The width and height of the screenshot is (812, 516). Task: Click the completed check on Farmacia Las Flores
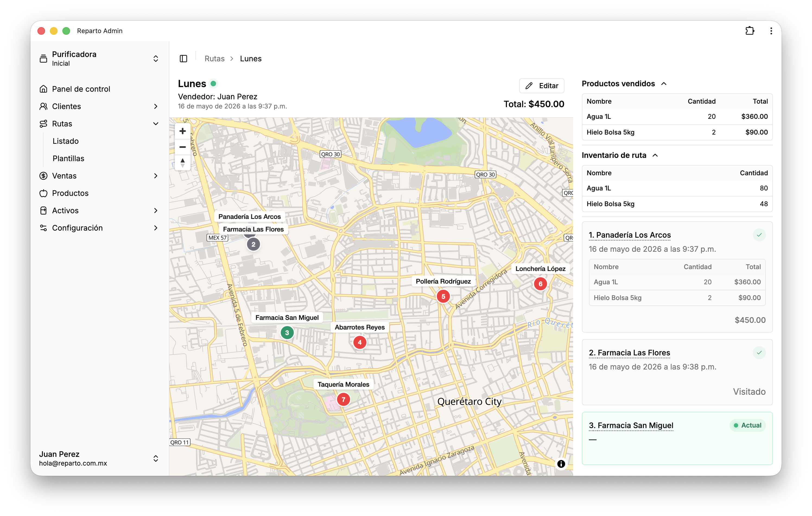point(759,352)
